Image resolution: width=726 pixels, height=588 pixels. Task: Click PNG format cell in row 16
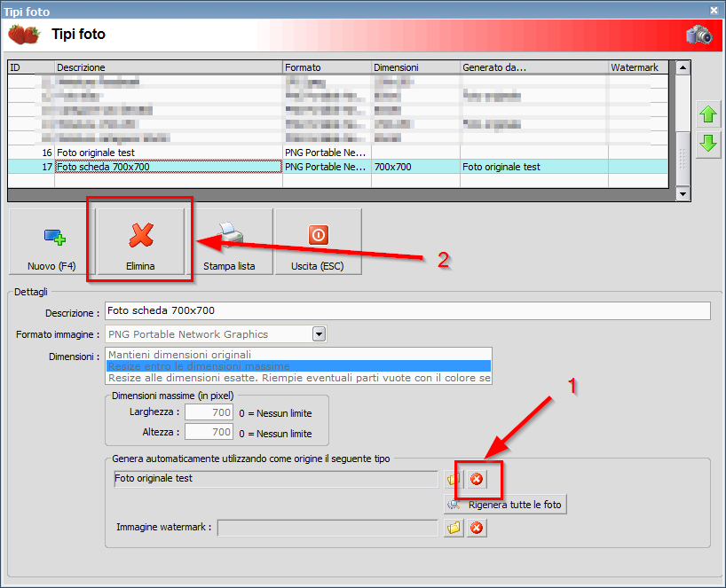click(327, 153)
